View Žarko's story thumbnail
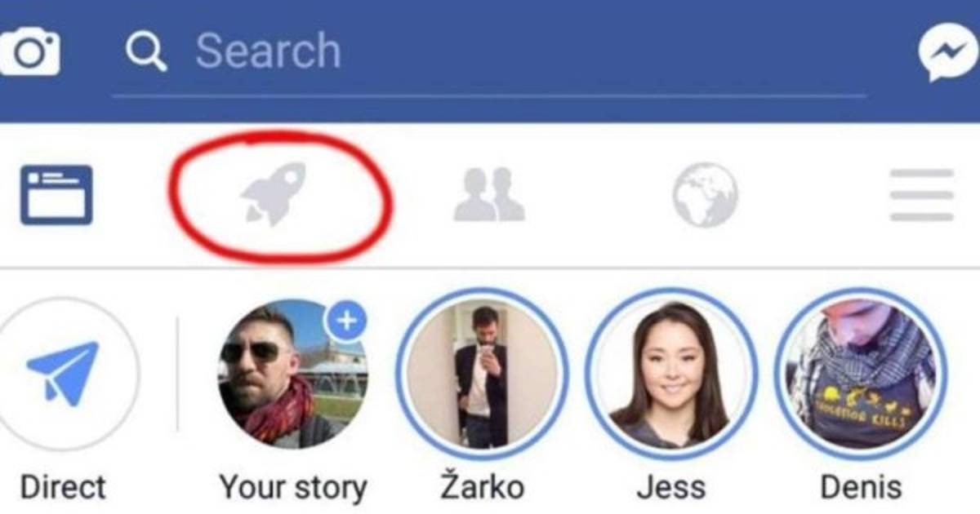The width and height of the screenshot is (980, 514). click(481, 374)
